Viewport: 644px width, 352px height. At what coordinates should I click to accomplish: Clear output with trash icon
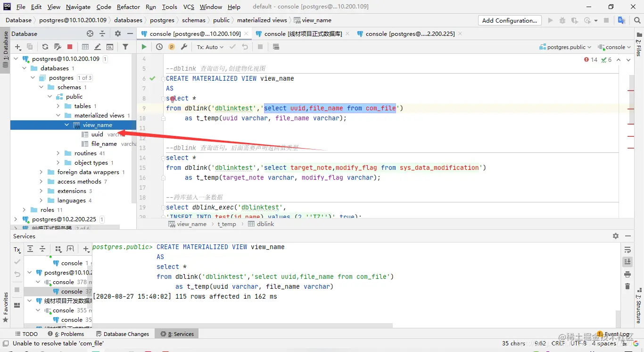627,286
